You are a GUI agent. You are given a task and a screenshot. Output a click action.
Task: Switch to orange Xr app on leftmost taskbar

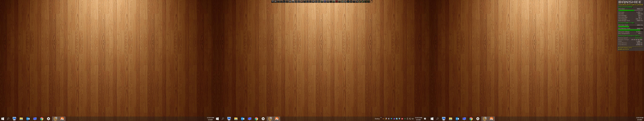coord(62,119)
